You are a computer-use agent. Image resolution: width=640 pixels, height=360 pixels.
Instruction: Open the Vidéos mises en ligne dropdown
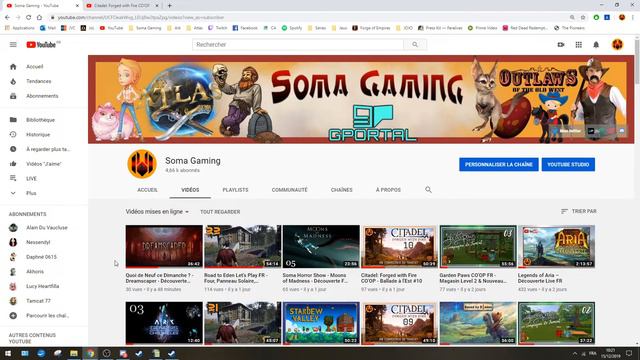157,212
